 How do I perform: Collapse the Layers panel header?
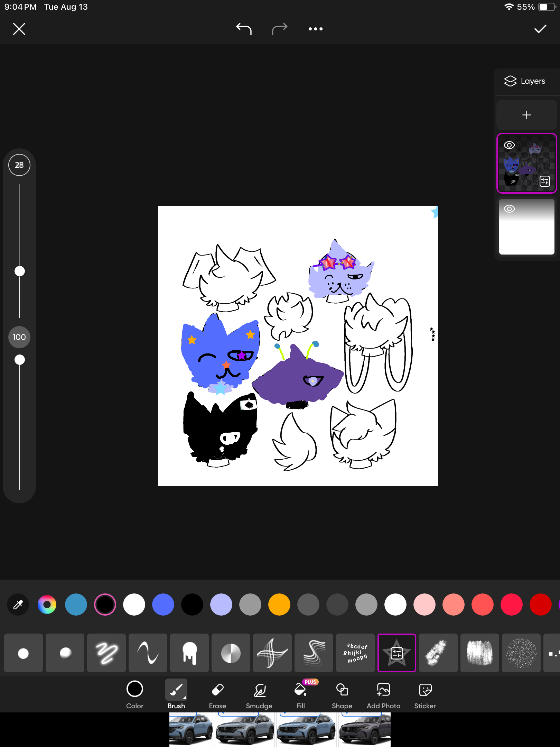tap(525, 81)
